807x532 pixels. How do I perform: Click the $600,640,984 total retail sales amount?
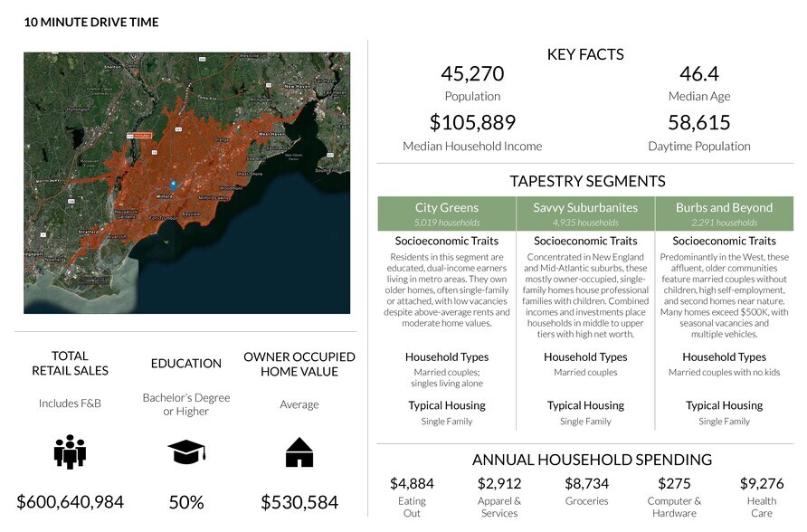[x=70, y=502]
